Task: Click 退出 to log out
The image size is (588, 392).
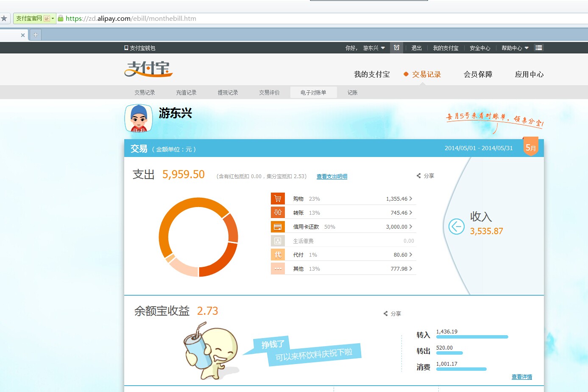Action: (x=416, y=48)
